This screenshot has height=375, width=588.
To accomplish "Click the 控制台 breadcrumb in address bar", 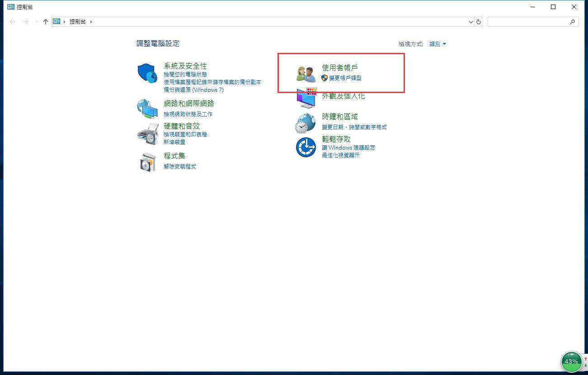I will point(77,22).
